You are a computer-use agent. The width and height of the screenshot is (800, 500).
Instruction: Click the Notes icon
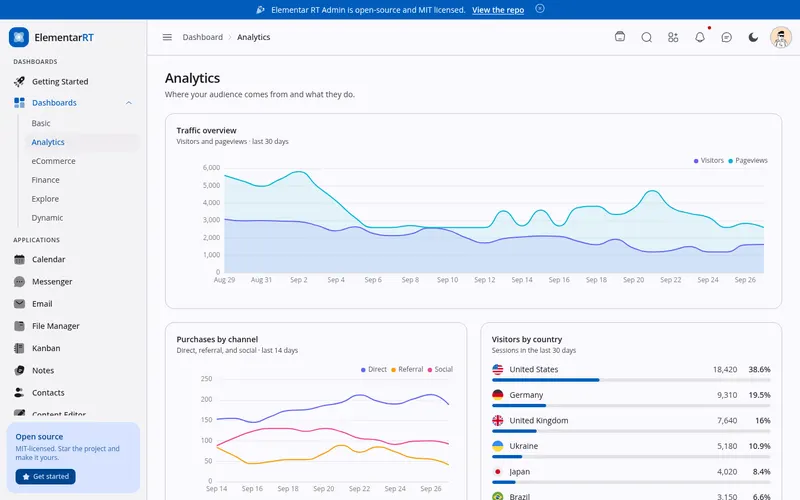click(x=19, y=370)
